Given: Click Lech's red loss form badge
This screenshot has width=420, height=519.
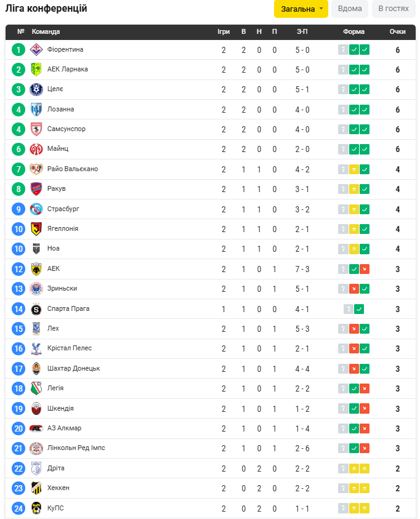Looking at the screenshot, I should pos(354,329).
